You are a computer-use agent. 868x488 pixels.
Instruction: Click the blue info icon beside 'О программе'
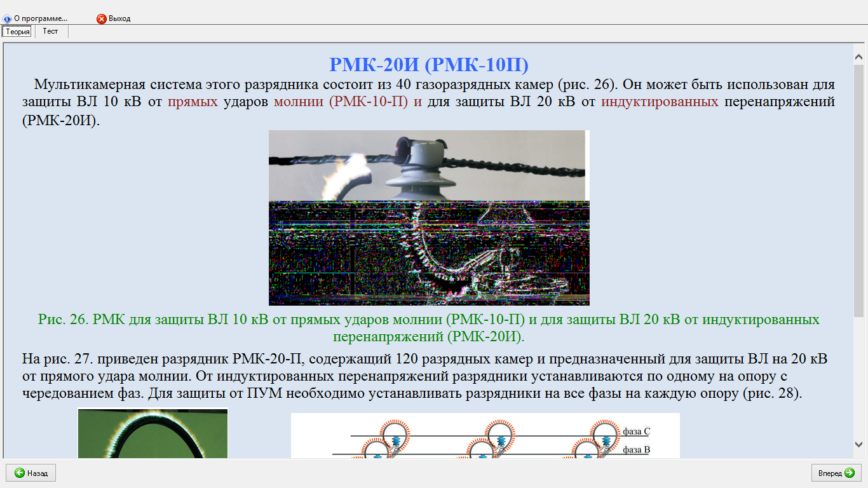(x=7, y=19)
